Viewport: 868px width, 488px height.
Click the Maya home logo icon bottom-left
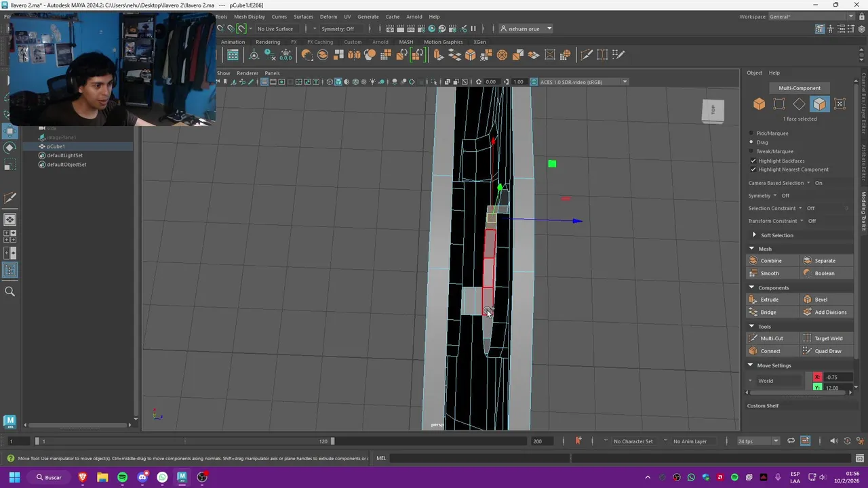tap(9, 422)
